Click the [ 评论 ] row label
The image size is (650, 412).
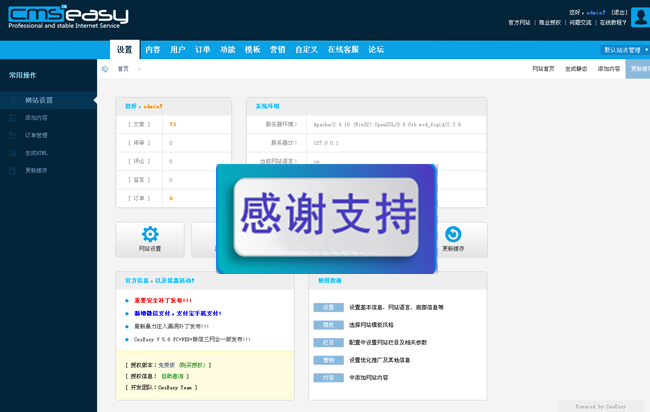(x=139, y=161)
